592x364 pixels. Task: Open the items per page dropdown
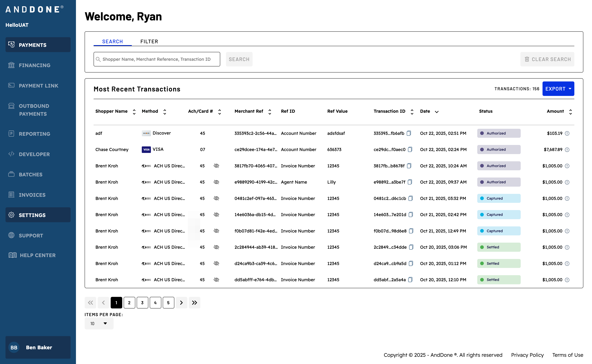pos(99,323)
